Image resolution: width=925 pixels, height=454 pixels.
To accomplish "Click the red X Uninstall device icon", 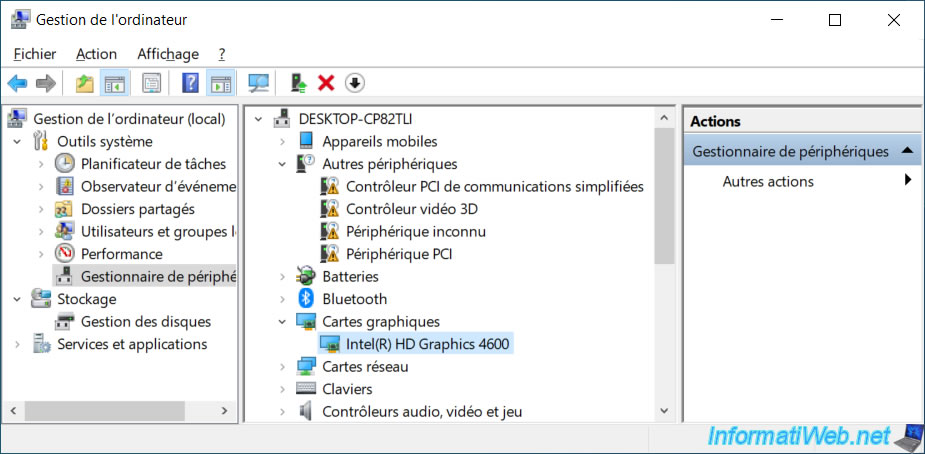I will (x=326, y=83).
